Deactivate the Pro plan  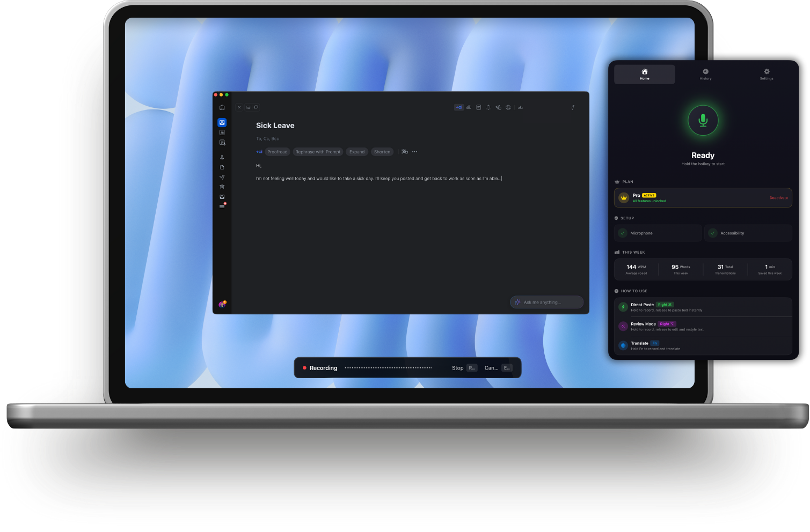pos(779,197)
